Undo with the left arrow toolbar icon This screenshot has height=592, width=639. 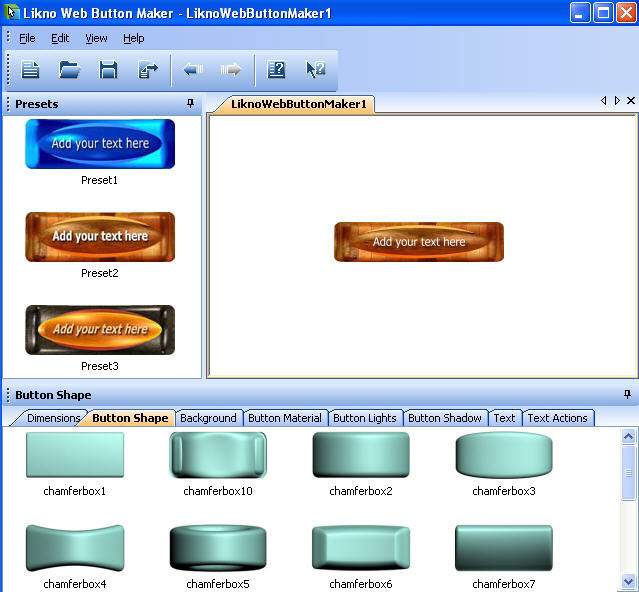tap(193, 70)
